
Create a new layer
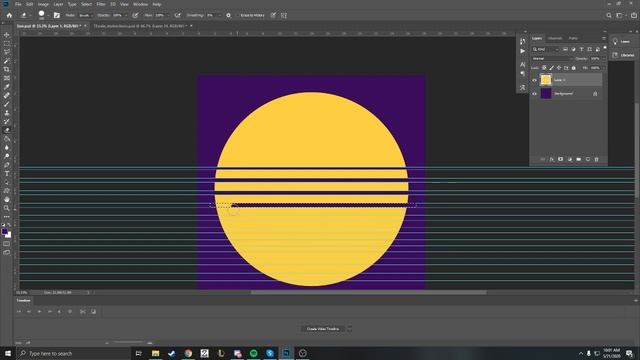pos(588,159)
